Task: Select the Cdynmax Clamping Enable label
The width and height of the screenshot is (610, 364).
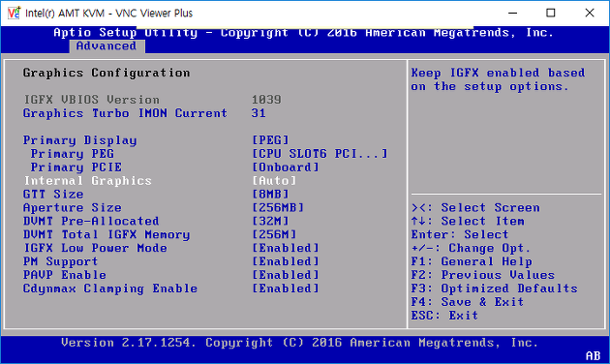Action: (x=110, y=288)
